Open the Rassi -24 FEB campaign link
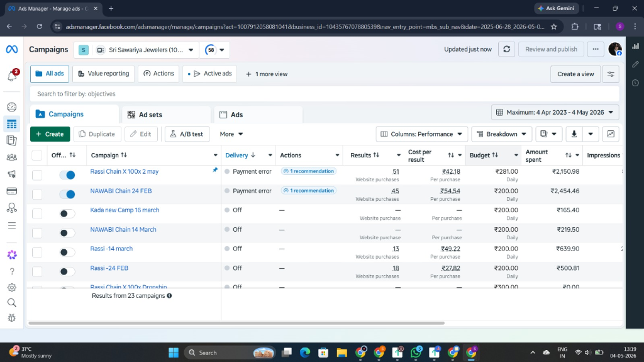This screenshot has width=644, height=362. [x=109, y=268]
